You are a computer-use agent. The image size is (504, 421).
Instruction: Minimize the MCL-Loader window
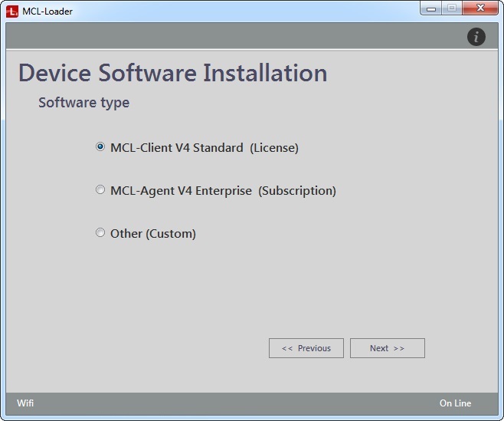[431, 8]
